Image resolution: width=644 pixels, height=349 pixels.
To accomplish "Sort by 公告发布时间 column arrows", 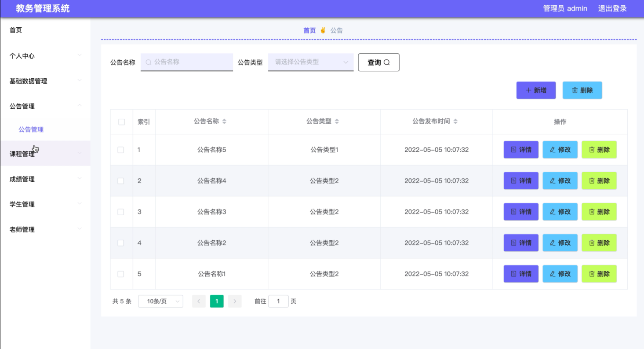I will pos(456,121).
